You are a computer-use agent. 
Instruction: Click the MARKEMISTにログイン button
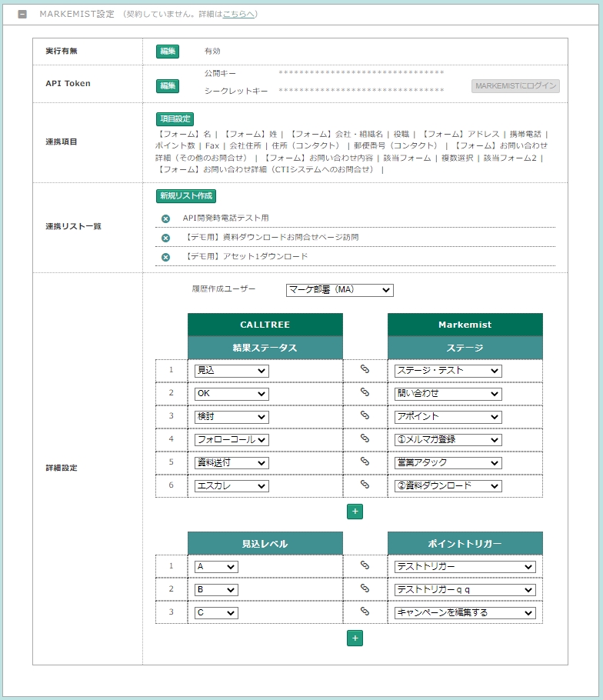point(515,85)
